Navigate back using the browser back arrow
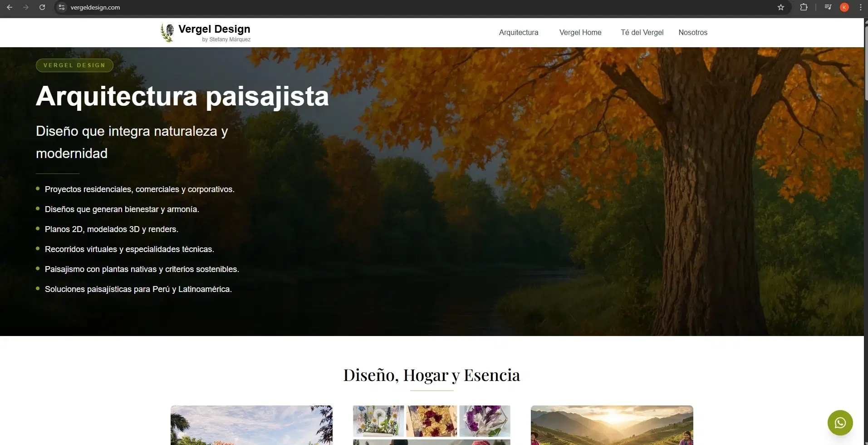 (10, 7)
